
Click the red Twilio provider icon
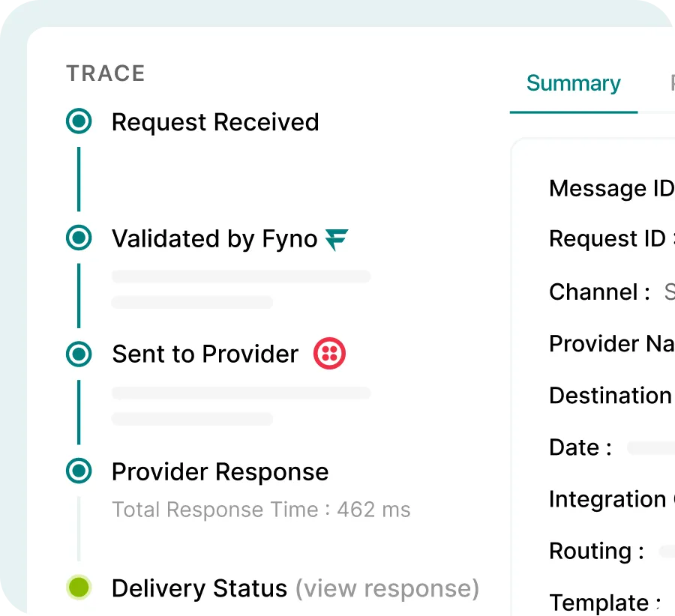click(329, 353)
